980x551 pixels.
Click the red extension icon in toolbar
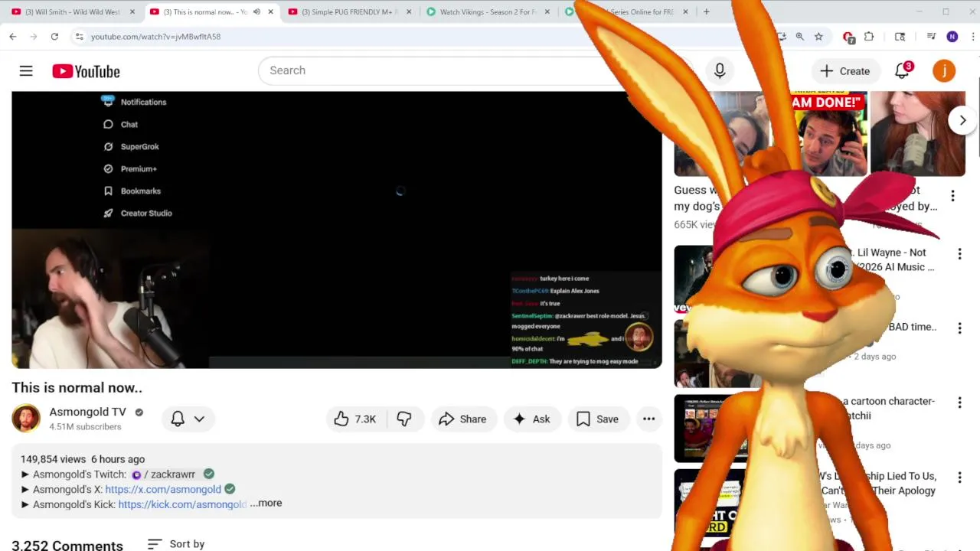[x=848, y=36]
